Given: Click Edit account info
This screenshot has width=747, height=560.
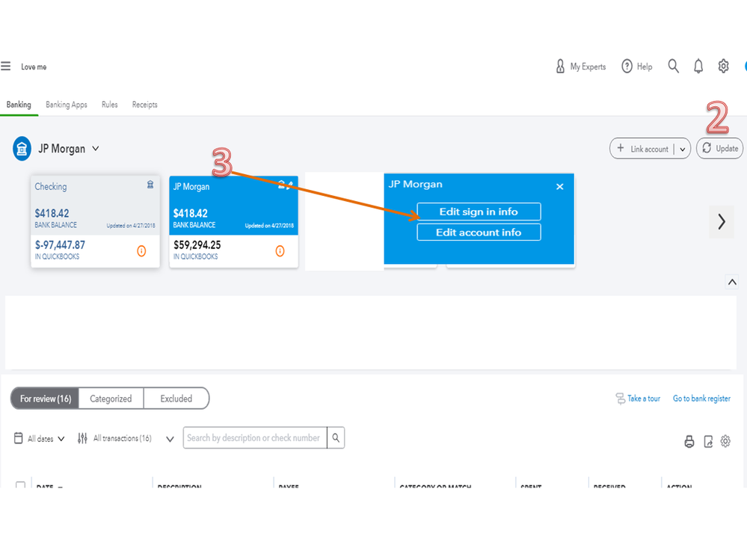Looking at the screenshot, I should point(479,233).
